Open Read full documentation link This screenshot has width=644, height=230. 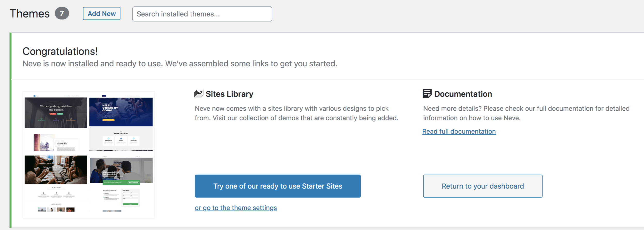pos(459,131)
